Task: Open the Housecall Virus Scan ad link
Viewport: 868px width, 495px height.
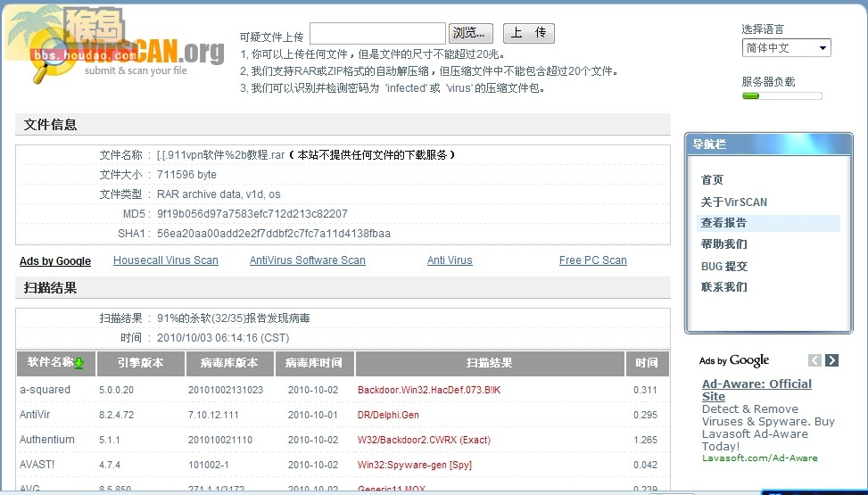Action: coord(166,260)
